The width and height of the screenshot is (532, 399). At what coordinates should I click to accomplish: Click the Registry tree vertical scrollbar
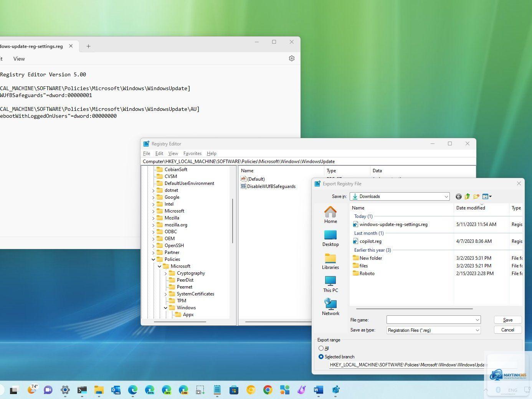233,221
